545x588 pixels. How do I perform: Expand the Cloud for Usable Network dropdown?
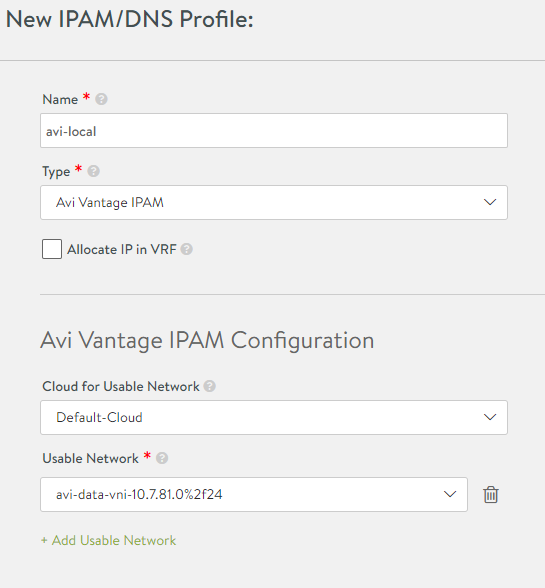click(274, 417)
